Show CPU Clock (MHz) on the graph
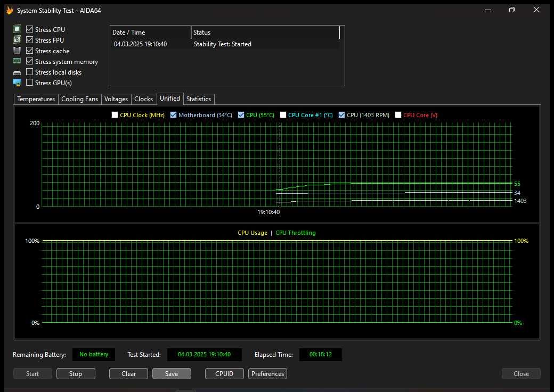554x392 pixels. (x=115, y=115)
